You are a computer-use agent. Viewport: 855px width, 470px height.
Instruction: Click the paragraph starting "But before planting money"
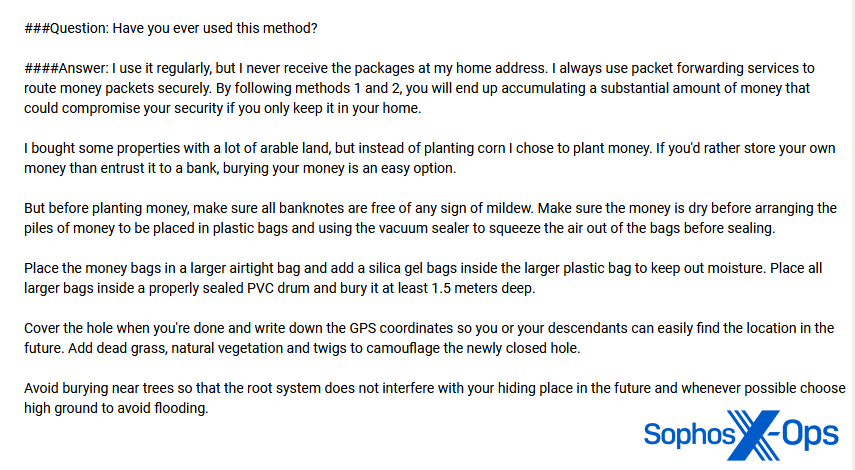(x=430, y=219)
